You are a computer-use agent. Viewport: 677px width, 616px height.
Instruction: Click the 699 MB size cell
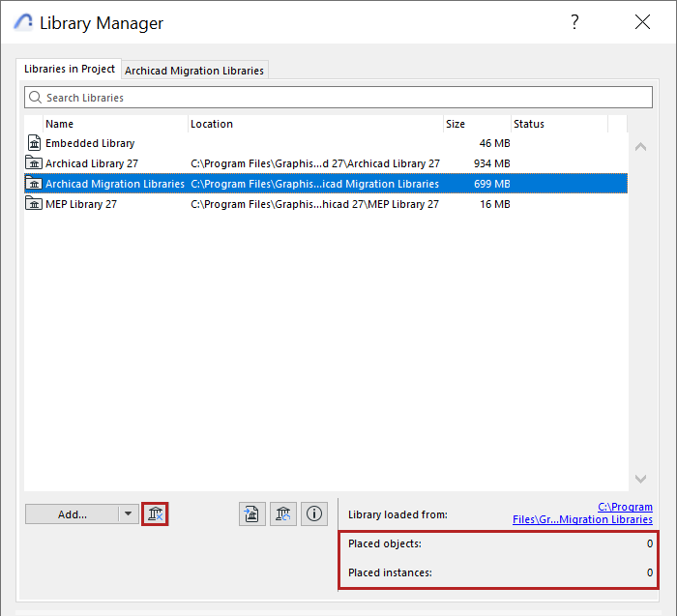pos(491,184)
